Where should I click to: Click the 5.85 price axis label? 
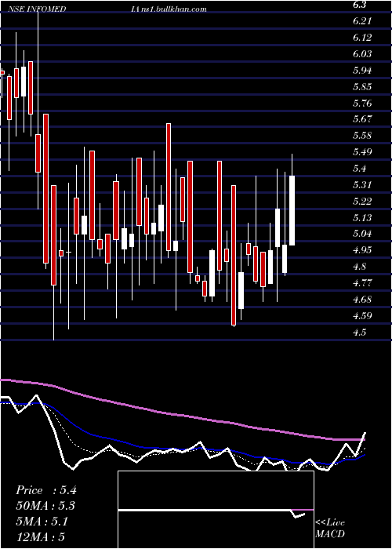click(362, 87)
